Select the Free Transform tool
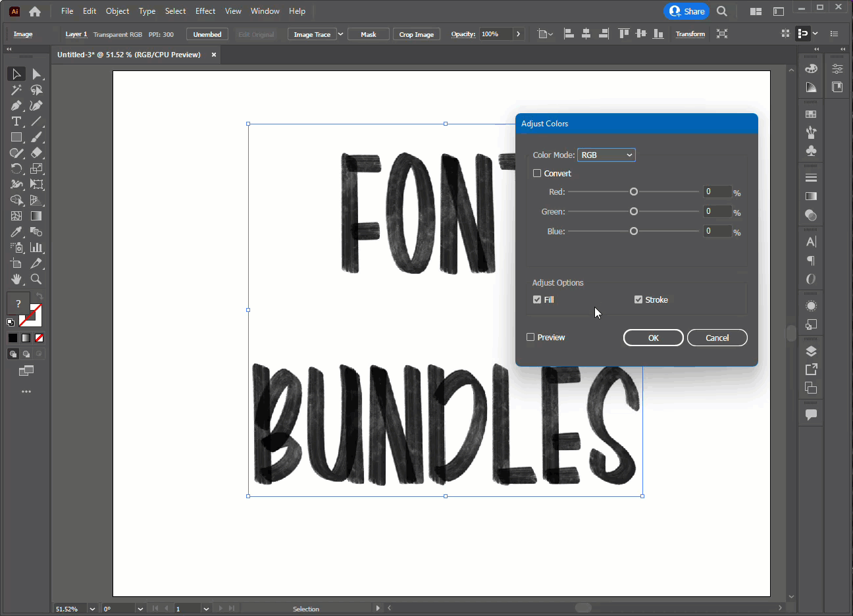 (36, 184)
